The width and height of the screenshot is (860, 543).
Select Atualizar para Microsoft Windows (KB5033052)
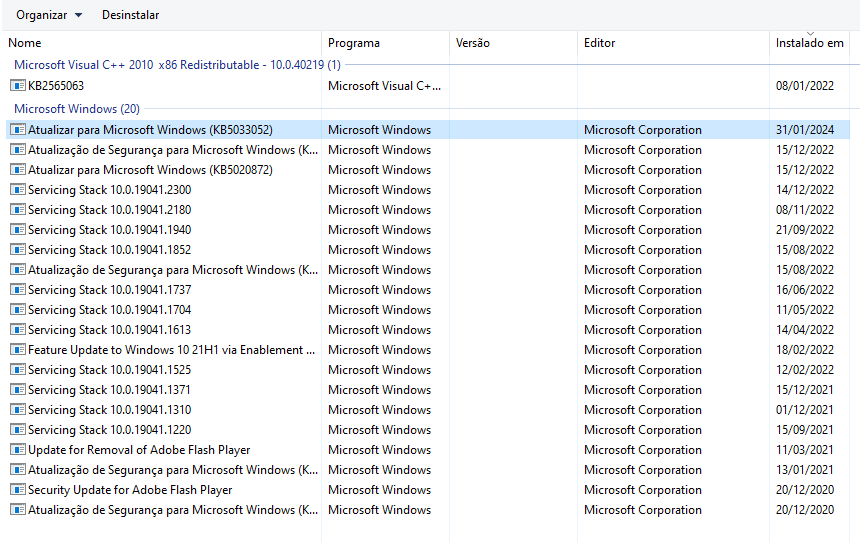point(150,129)
